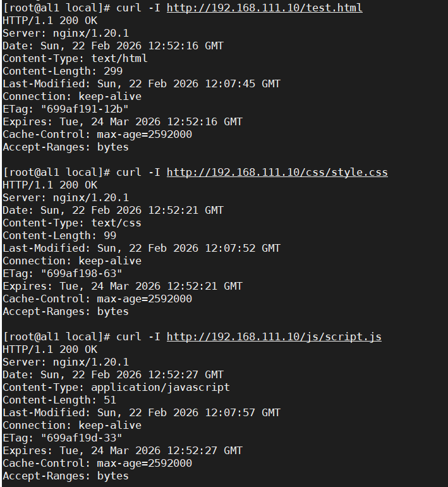Image resolution: width=448 pixels, height=487 pixels.
Task: Click the Last-Modified 12:07:45 GMT line
Action: (x=142, y=83)
